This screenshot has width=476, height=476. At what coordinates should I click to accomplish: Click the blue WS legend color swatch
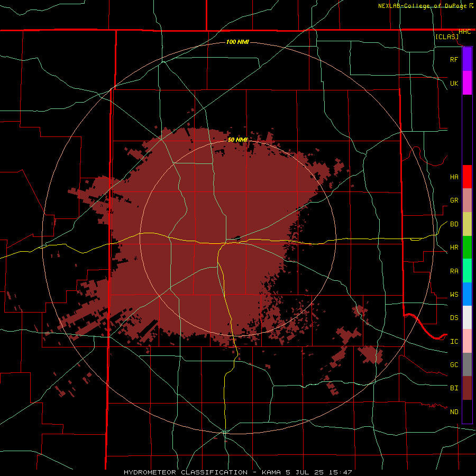click(x=467, y=294)
